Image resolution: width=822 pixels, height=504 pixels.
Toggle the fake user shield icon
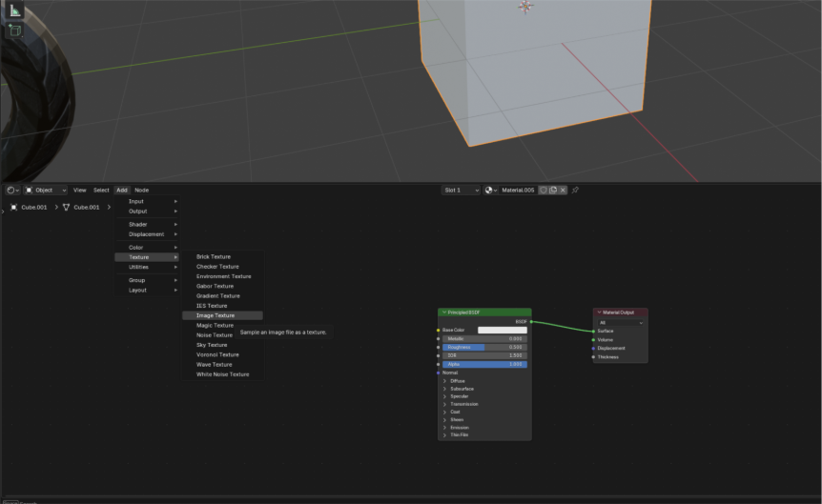(544, 190)
